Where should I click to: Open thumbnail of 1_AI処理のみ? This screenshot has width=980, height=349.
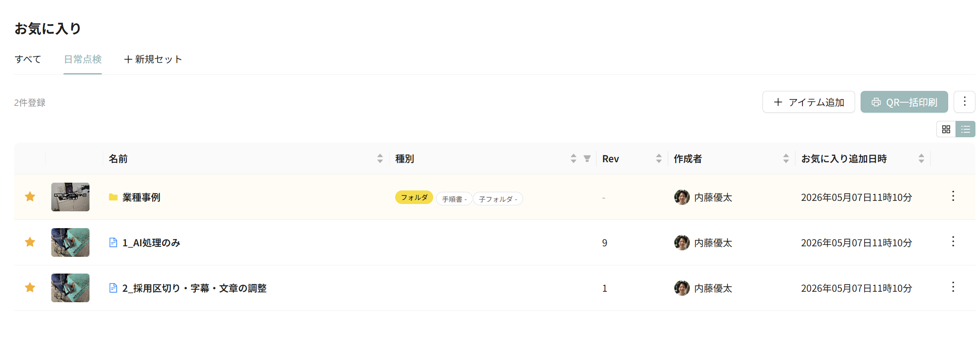click(70, 242)
